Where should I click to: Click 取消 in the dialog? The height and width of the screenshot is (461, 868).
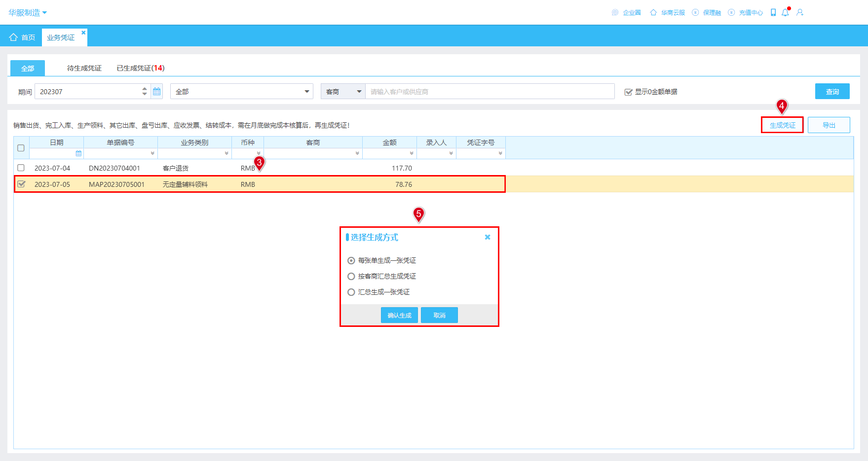pos(439,315)
